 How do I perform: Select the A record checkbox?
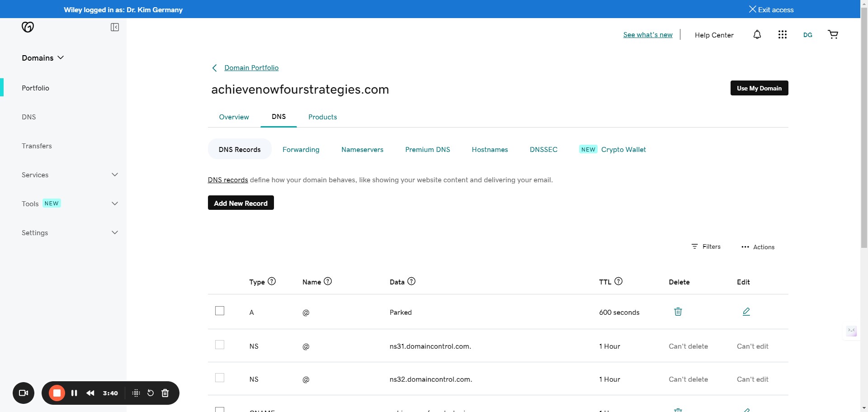[x=220, y=311]
